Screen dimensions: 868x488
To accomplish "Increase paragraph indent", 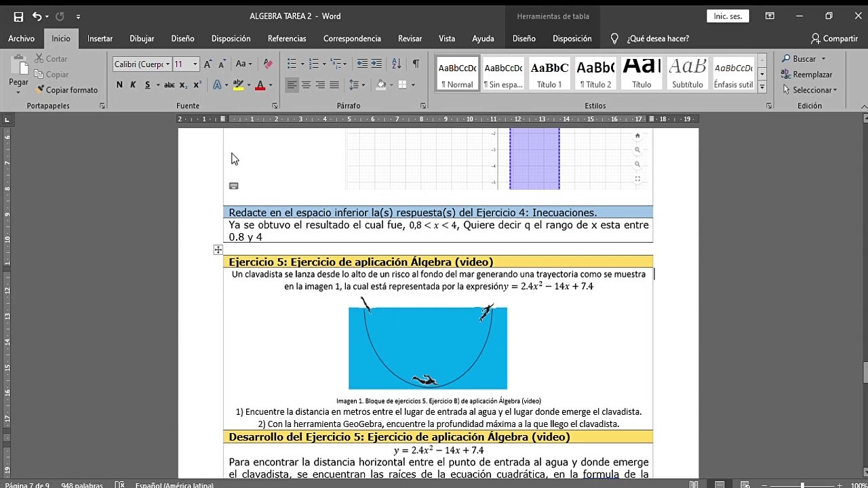I will point(376,64).
